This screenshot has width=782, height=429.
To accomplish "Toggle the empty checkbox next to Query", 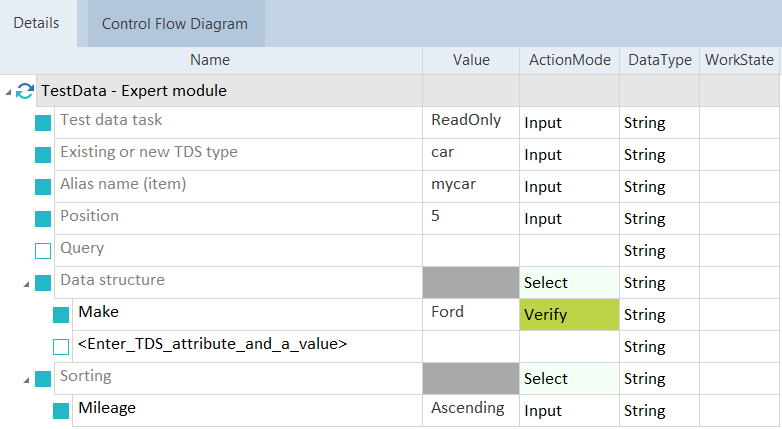I will (43, 251).
